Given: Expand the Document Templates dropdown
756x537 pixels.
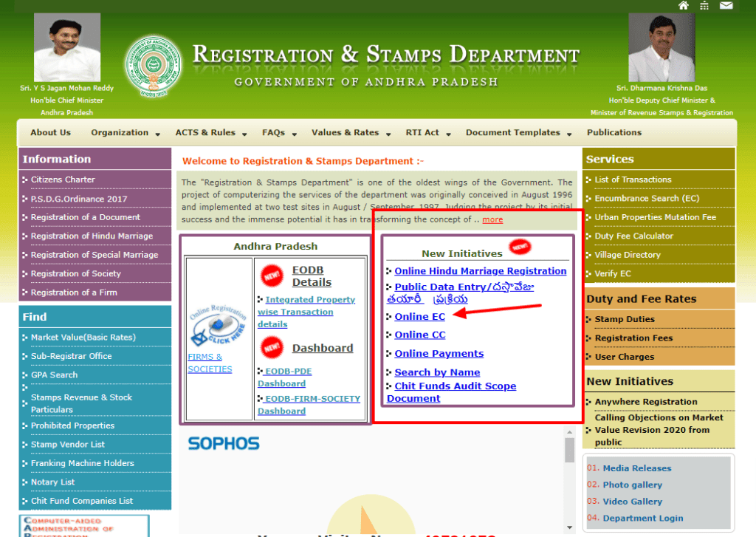Looking at the screenshot, I should pos(513,132).
